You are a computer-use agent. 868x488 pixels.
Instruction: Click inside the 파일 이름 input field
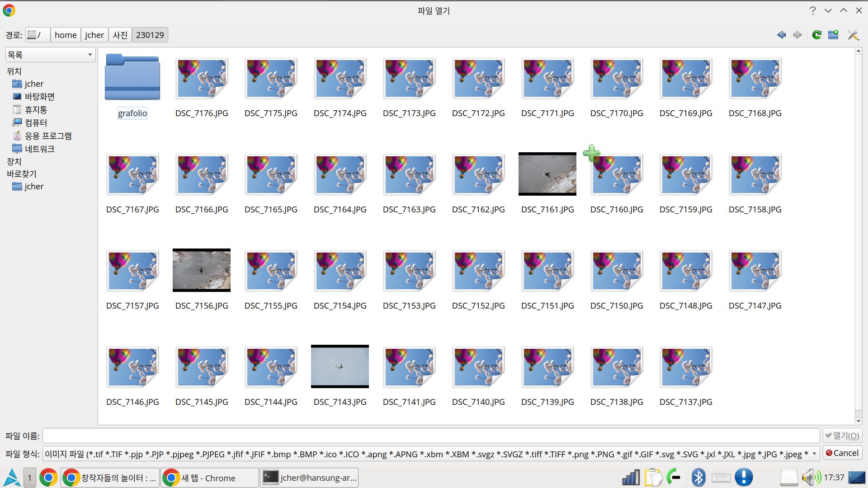click(x=429, y=435)
